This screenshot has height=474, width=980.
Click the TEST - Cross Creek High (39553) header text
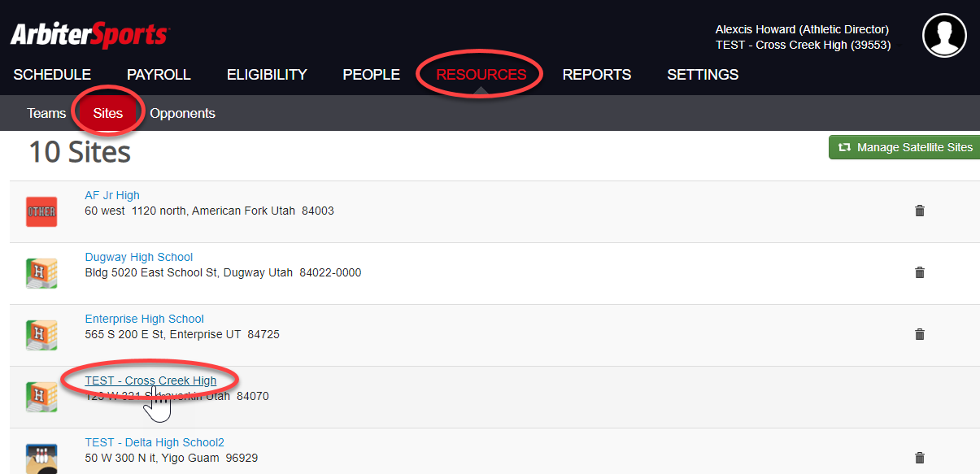(803, 45)
